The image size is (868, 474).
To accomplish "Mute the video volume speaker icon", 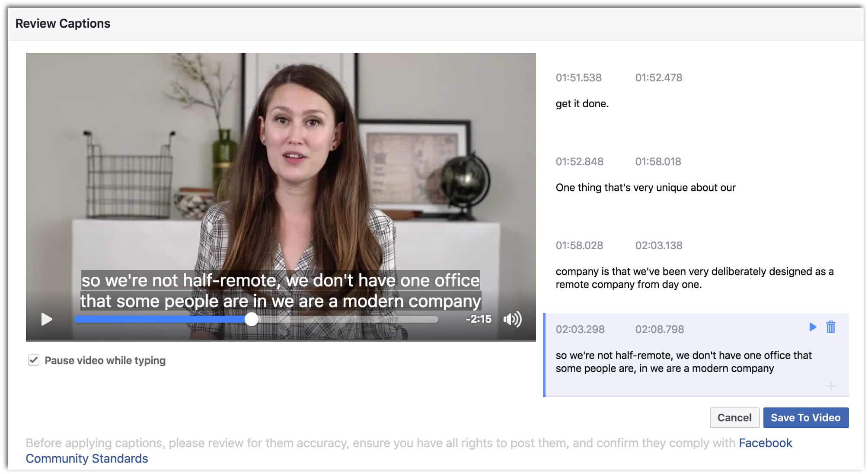I will coord(513,320).
